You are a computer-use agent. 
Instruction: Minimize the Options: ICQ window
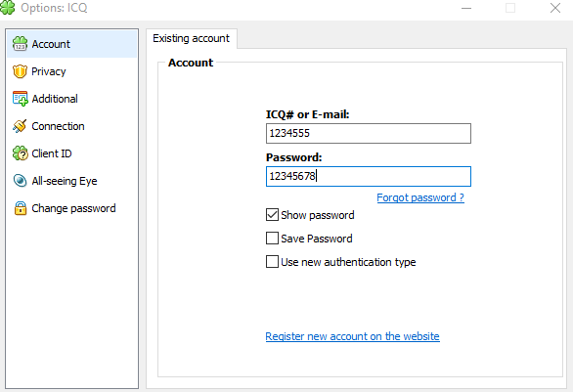[x=466, y=8]
